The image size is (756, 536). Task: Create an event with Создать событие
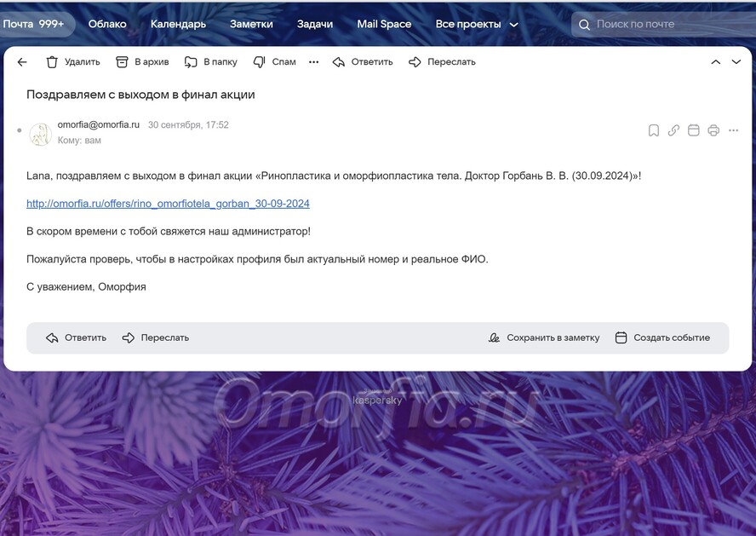click(x=662, y=337)
